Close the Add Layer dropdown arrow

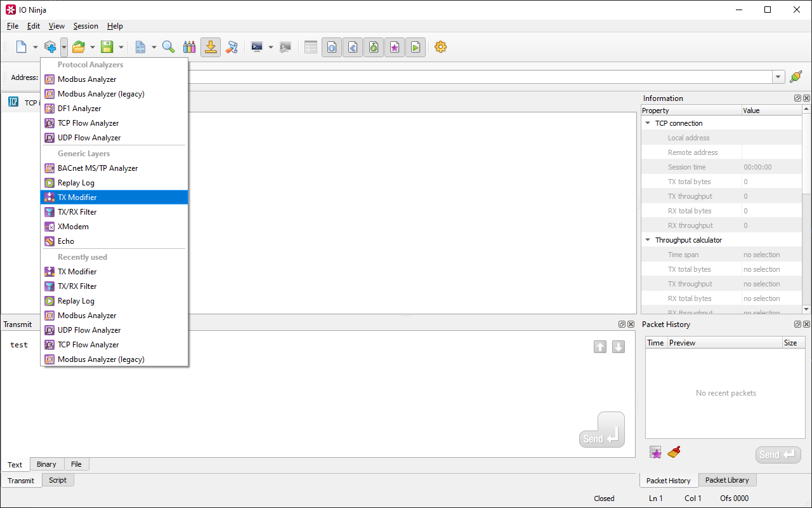coord(64,47)
